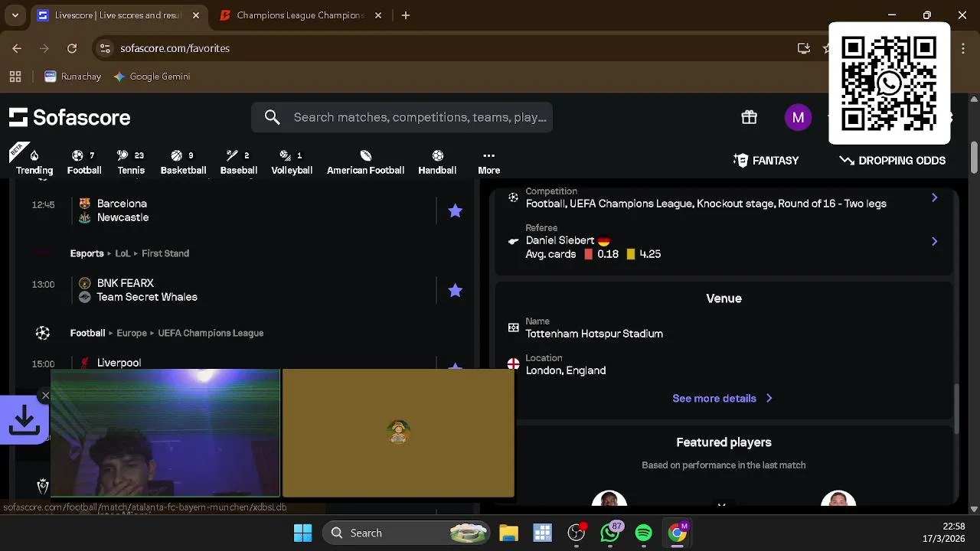Focus the Search matches, competitions, teams field
Viewport: 980px width, 551px height.
click(x=402, y=117)
